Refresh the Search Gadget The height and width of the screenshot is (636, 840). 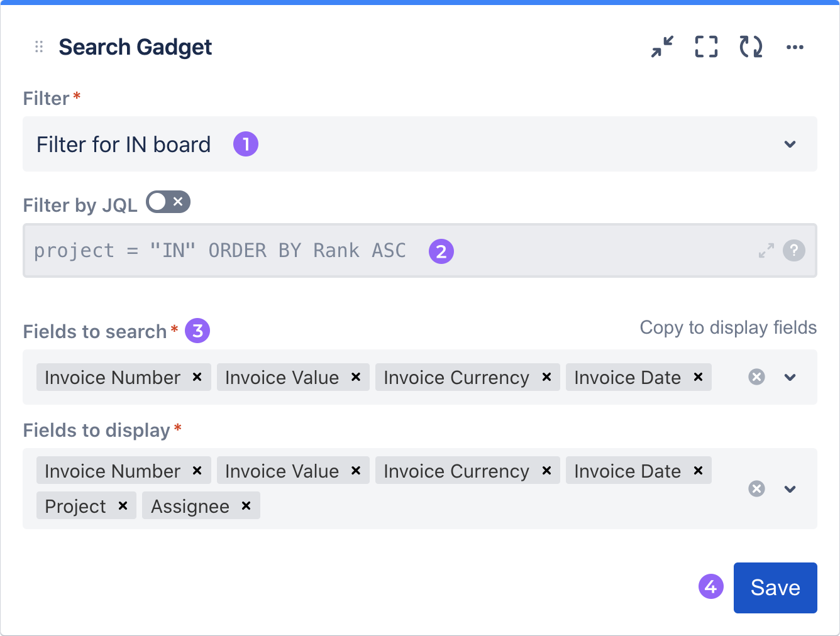tap(751, 47)
